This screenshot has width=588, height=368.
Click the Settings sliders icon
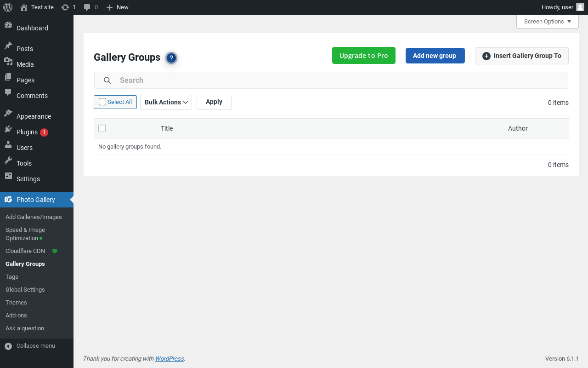tap(8, 176)
